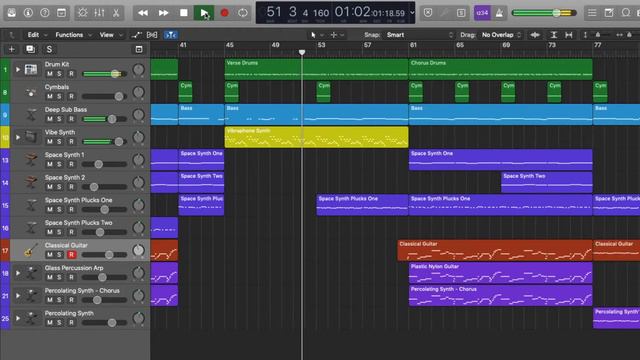The height and width of the screenshot is (360, 640).
Task: Select the Plastic Nylon Guitar region
Action: coord(500,273)
